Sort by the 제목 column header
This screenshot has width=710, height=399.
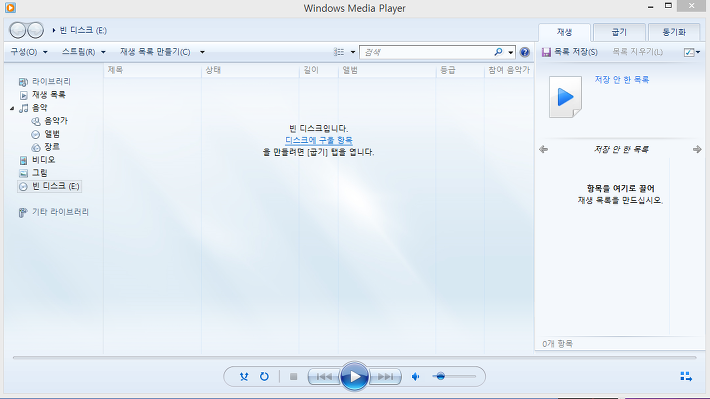(x=153, y=70)
